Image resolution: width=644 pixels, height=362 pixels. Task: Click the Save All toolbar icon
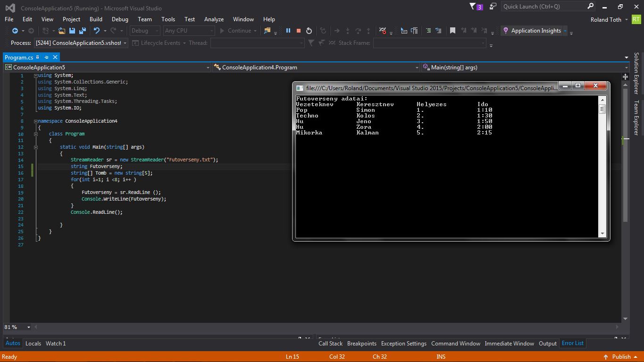pos(83,31)
